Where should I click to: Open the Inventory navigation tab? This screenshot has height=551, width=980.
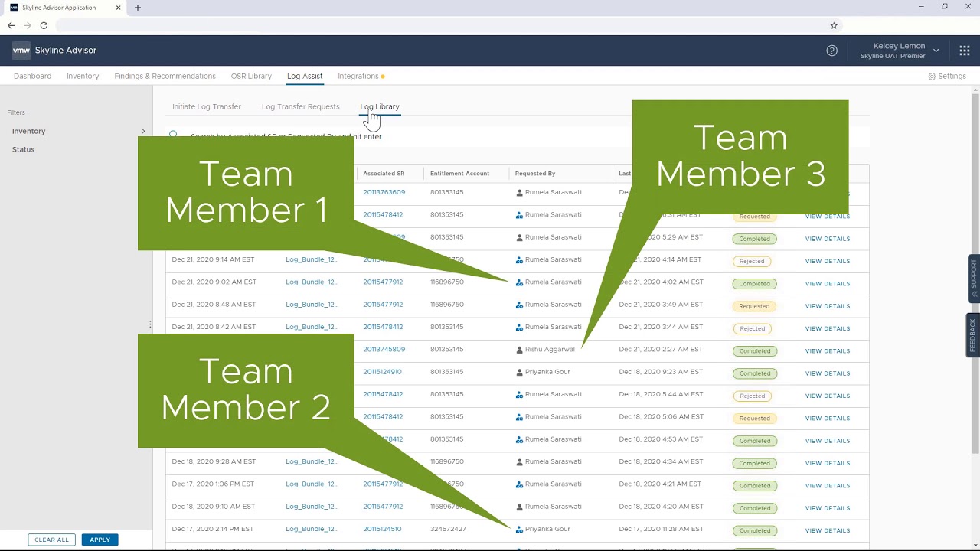tap(83, 77)
